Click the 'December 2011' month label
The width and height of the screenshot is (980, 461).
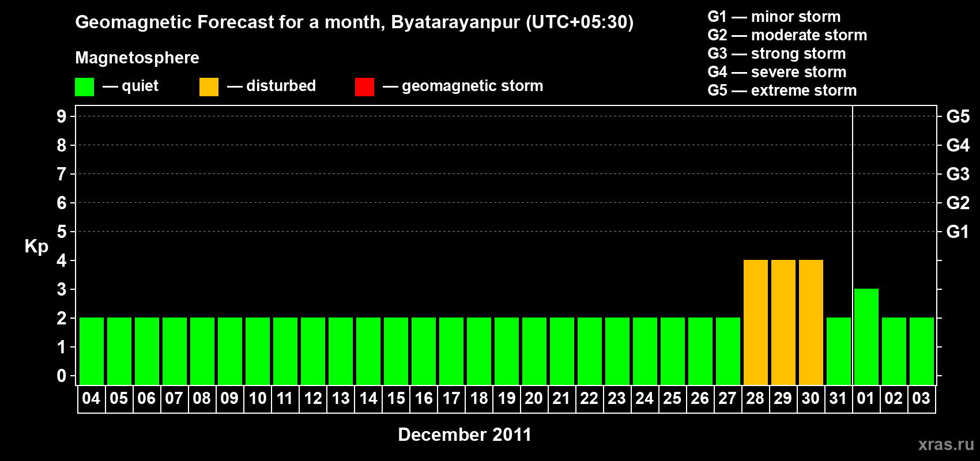click(x=465, y=434)
